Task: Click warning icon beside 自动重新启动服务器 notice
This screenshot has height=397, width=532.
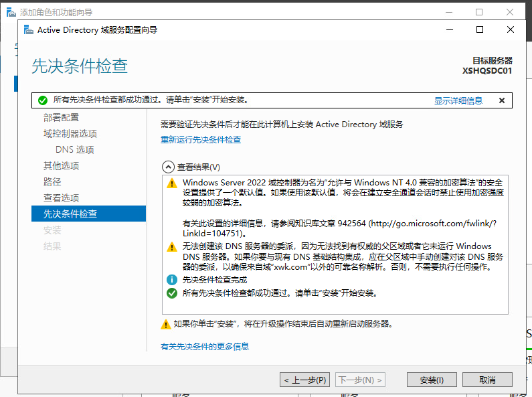Action: tap(165, 325)
